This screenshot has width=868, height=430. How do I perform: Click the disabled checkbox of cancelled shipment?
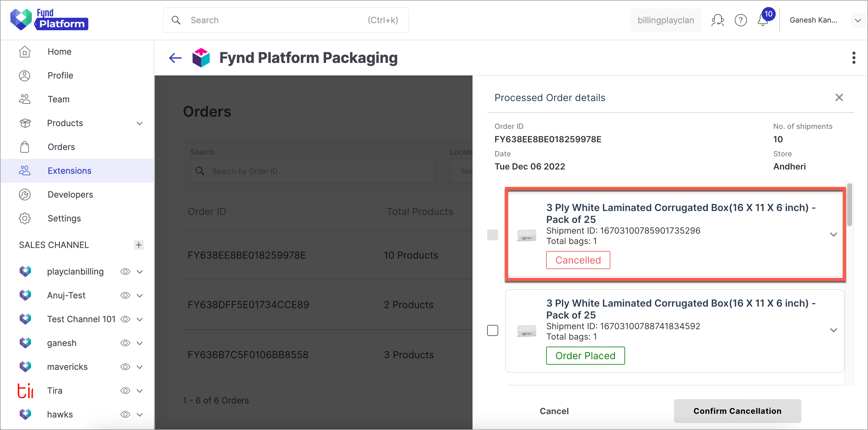492,235
